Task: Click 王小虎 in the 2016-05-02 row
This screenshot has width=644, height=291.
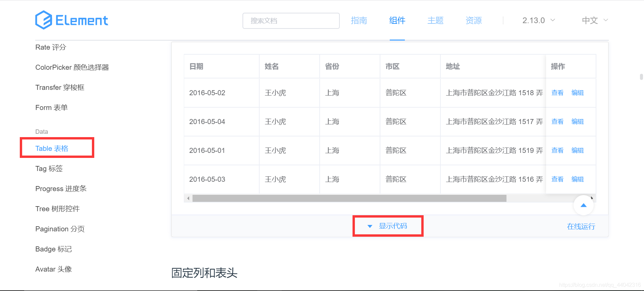Action: 275,93
